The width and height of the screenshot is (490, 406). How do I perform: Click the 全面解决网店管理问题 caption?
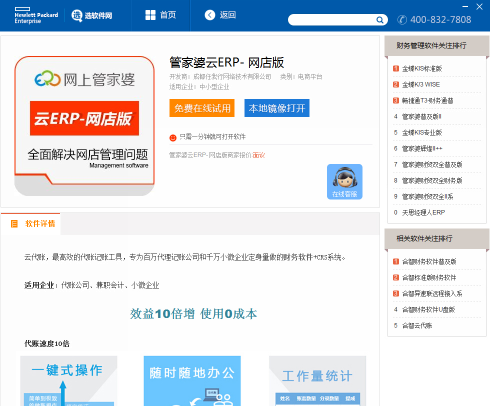point(88,154)
